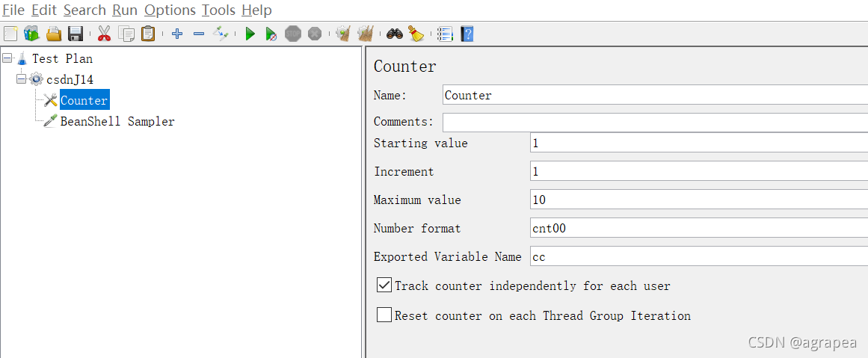Click the BeanShell Sampler pipette icon
Viewport: 868px width, 358px height.
pos(50,121)
